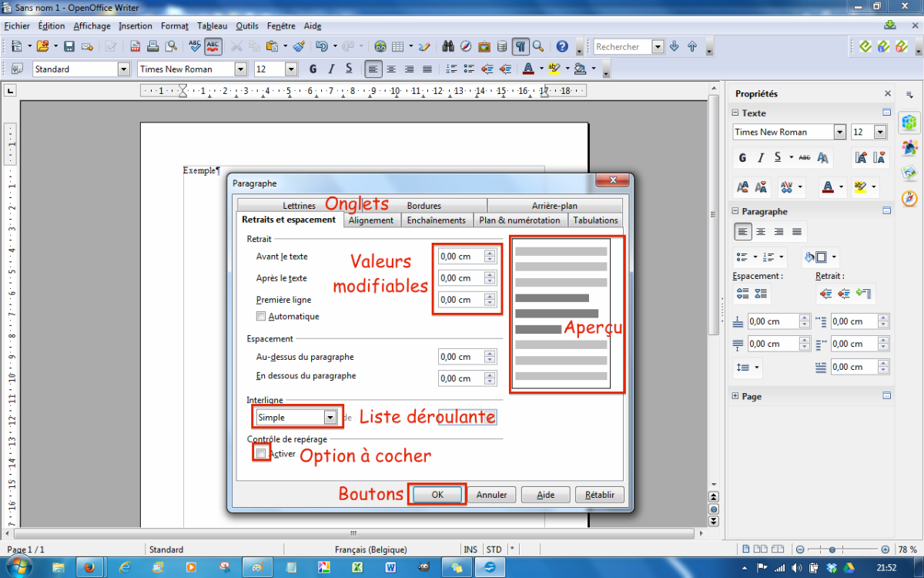Toggle Italic button in formatting toolbar
Viewport: 924px width, 578px height.
point(331,69)
